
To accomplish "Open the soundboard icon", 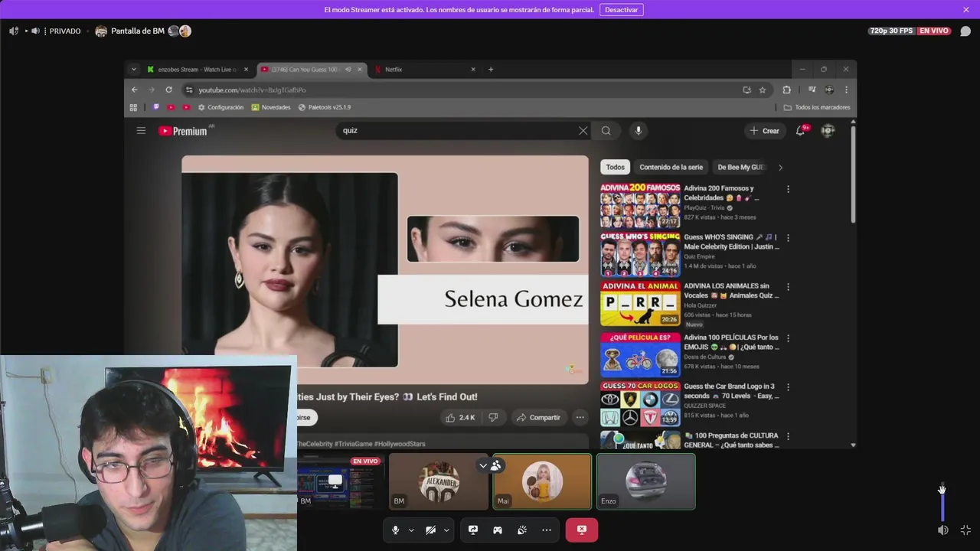I will point(522,530).
